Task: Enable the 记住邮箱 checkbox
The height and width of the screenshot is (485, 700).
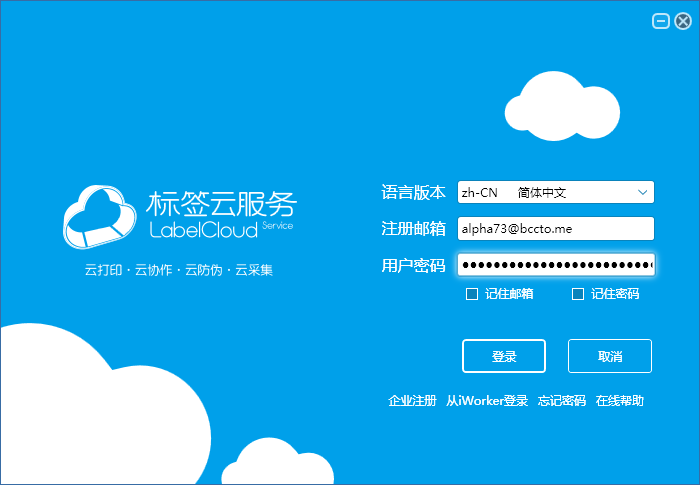Action: tap(472, 294)
